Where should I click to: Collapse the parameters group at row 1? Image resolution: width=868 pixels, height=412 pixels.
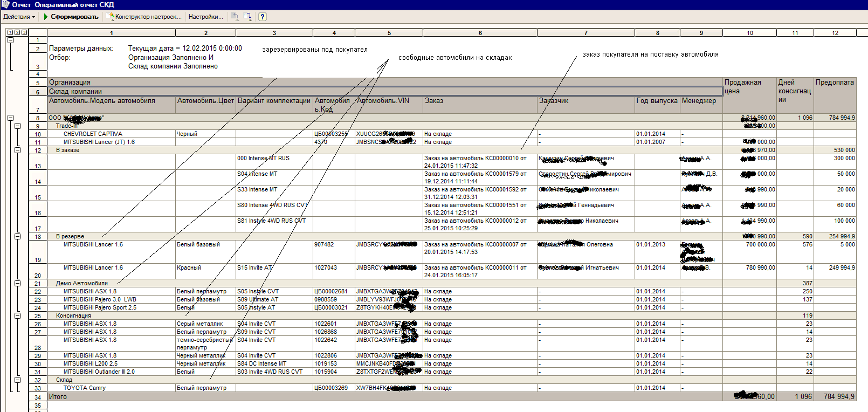point(10,40)
